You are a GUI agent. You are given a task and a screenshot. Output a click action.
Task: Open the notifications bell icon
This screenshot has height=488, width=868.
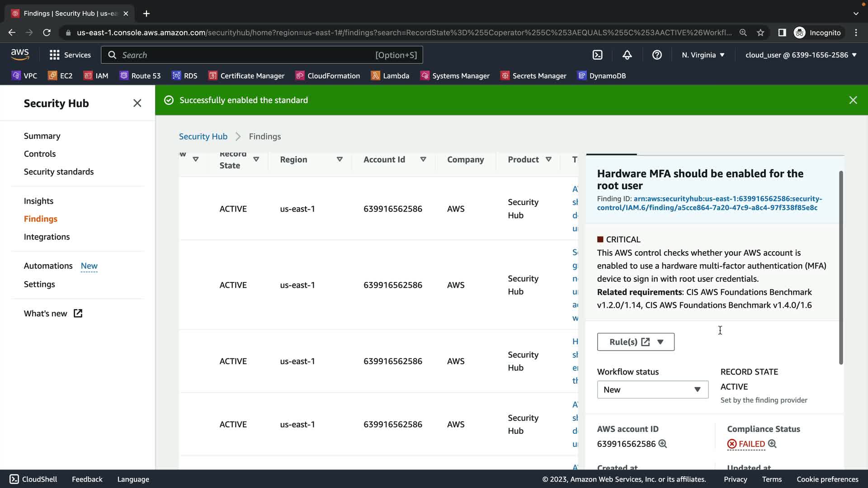click(x=627, y=55)
